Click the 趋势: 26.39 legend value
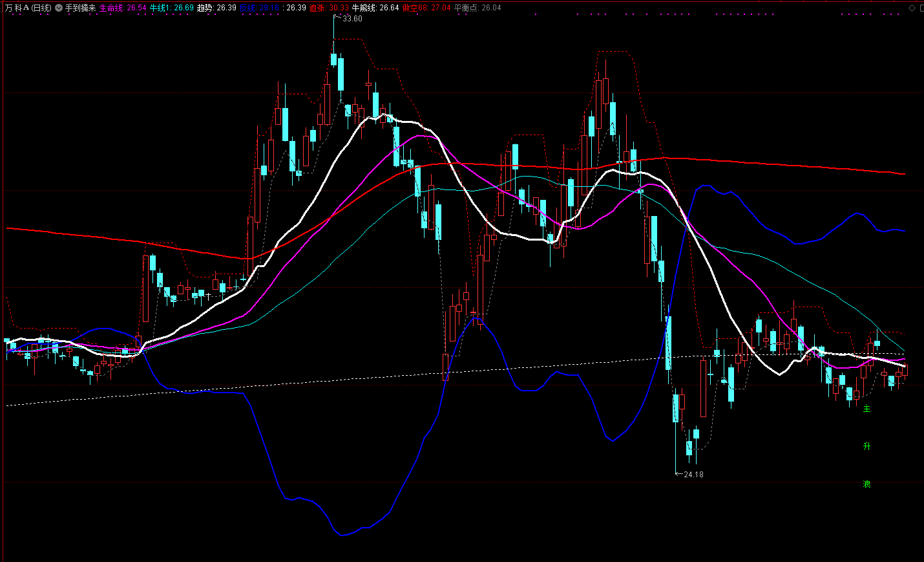 tap(216, 8)
